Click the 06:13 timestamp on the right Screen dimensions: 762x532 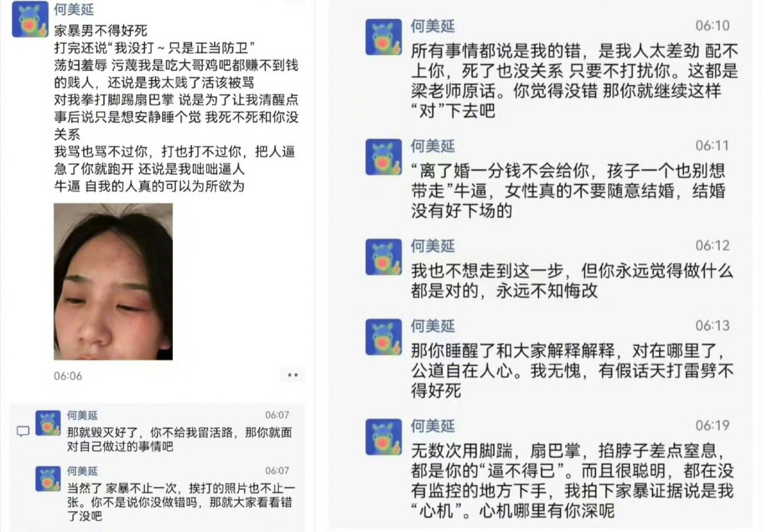(712, 326)
